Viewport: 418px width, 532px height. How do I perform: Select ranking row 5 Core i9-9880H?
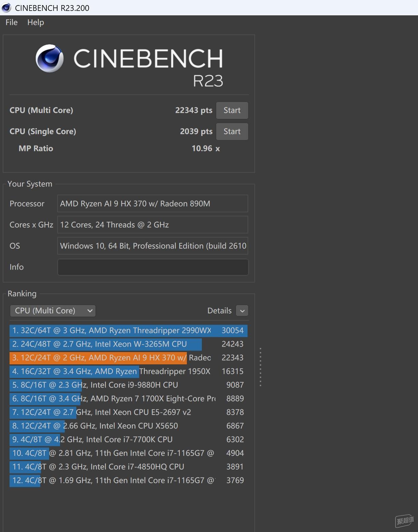tap(129, 385)
